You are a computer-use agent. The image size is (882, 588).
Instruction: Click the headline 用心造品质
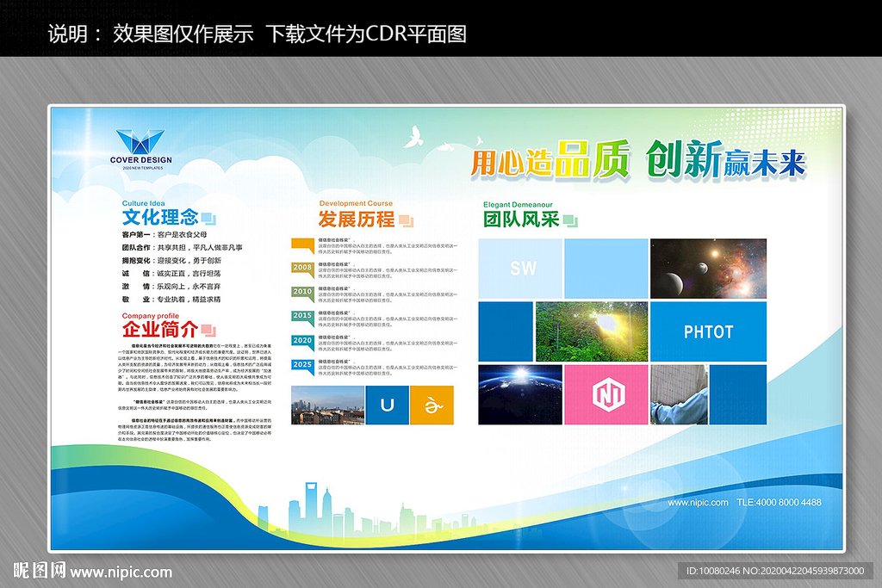(x=550, y=160)
